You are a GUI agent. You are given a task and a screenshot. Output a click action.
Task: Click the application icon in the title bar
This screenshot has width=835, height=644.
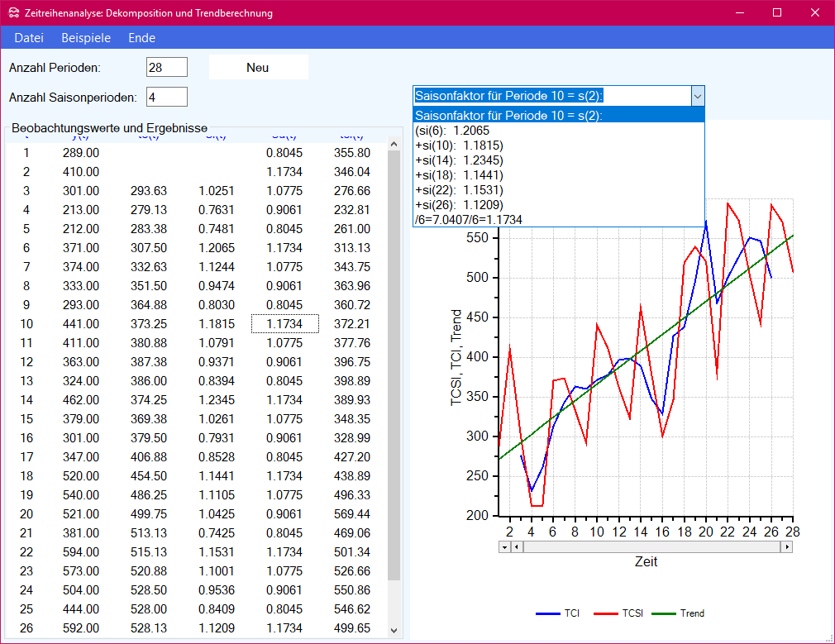tap(12, 13)
